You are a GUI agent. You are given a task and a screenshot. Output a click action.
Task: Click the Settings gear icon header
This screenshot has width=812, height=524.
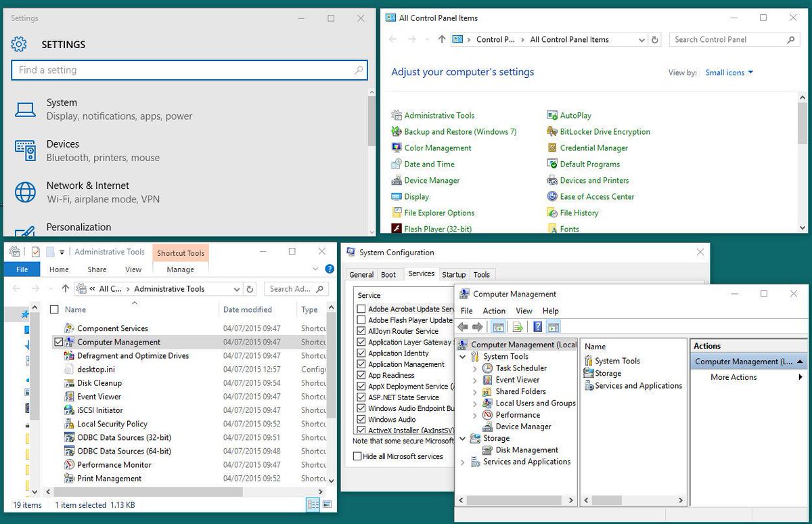19,45
